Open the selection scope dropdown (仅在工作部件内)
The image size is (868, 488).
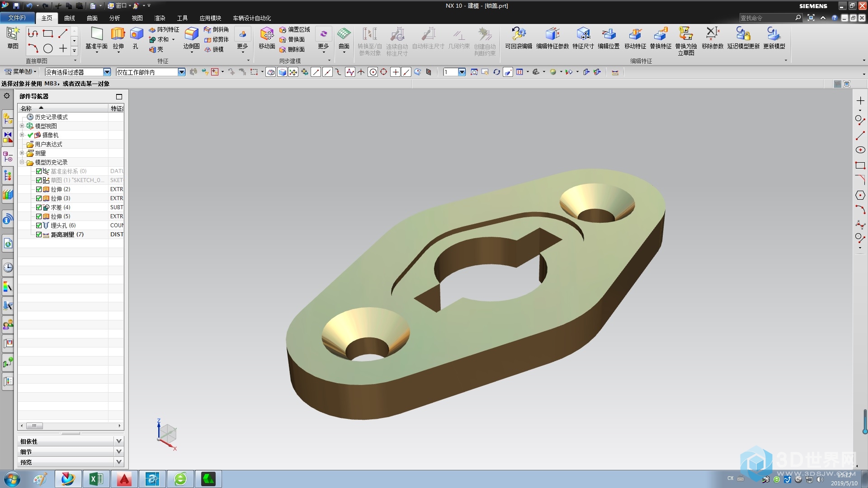click(182, 72)
